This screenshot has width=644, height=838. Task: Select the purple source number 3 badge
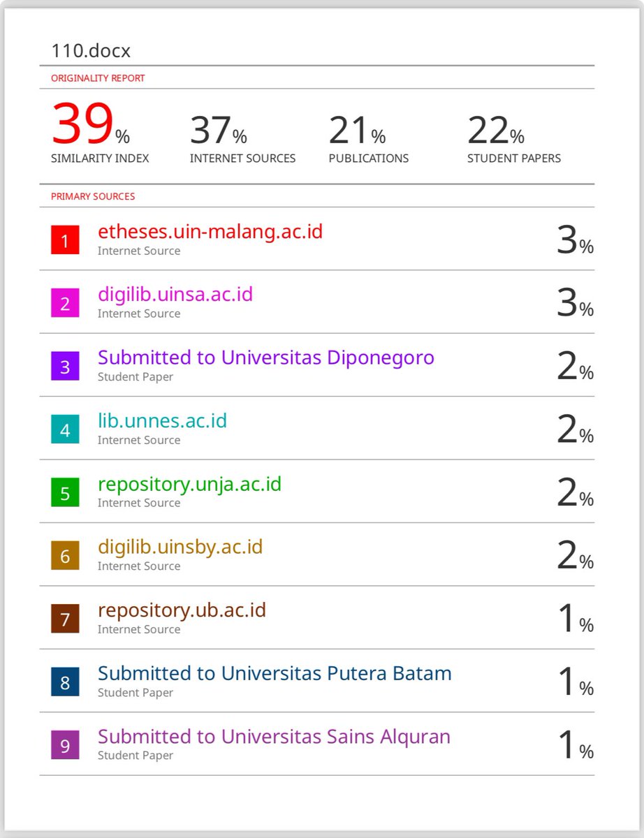tap(65, 367)
